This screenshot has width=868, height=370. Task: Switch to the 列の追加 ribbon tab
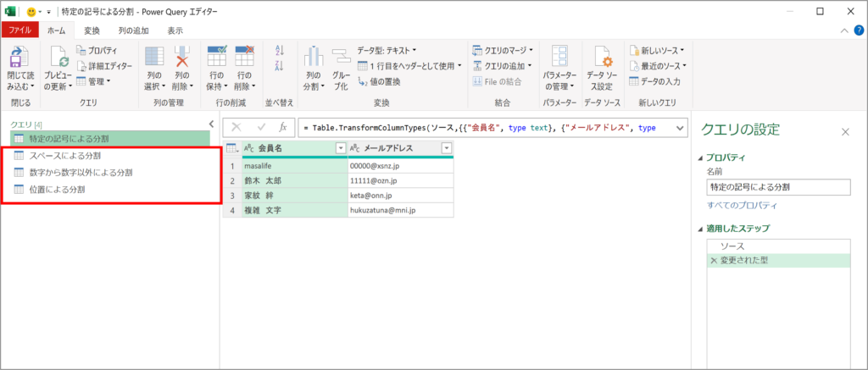134,30
